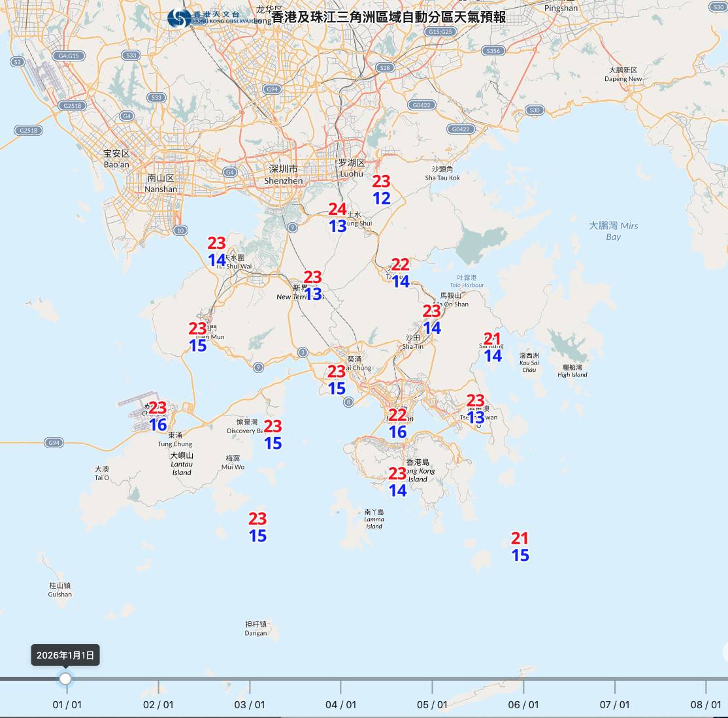Click the Hong Kong Observatory logo
The image size is (728, 718).
[x=203, y=18]
